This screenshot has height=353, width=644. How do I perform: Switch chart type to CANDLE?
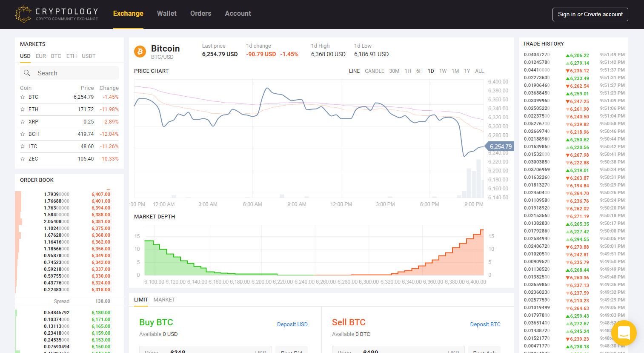374,71
